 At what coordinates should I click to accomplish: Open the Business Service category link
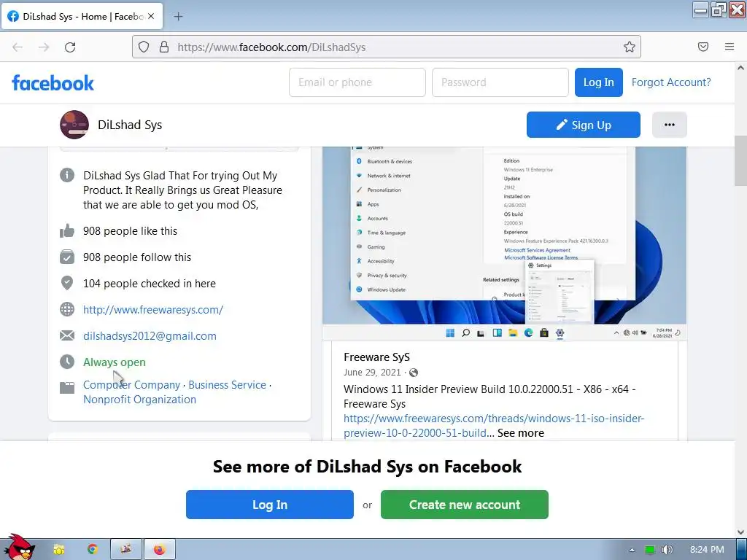[228, 385]
